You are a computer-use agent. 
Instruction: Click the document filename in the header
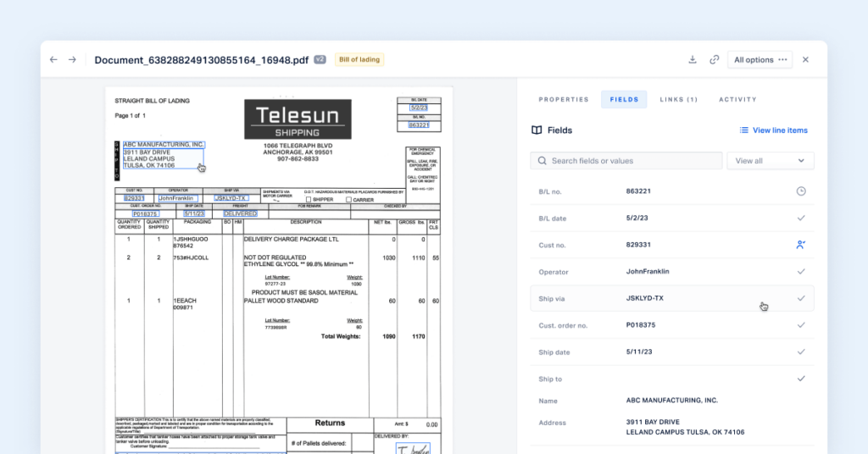[x=202, y=60]
